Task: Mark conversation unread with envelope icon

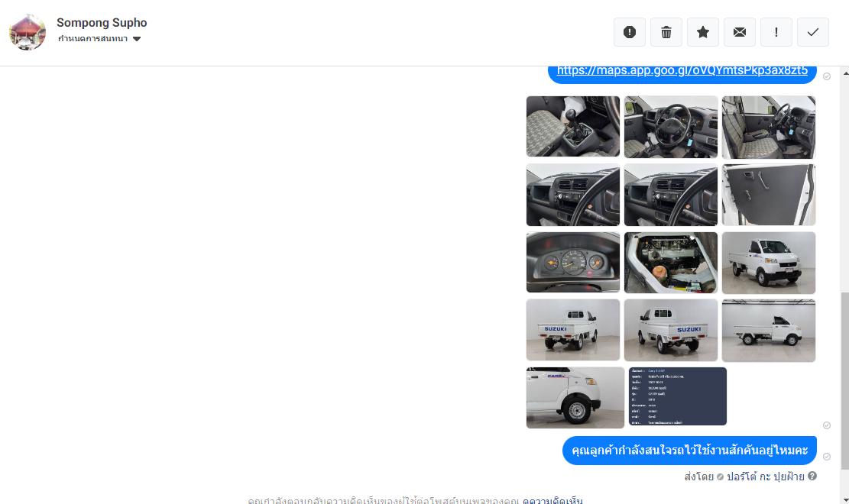Action: pyautogui.click(x=740, y=33)
